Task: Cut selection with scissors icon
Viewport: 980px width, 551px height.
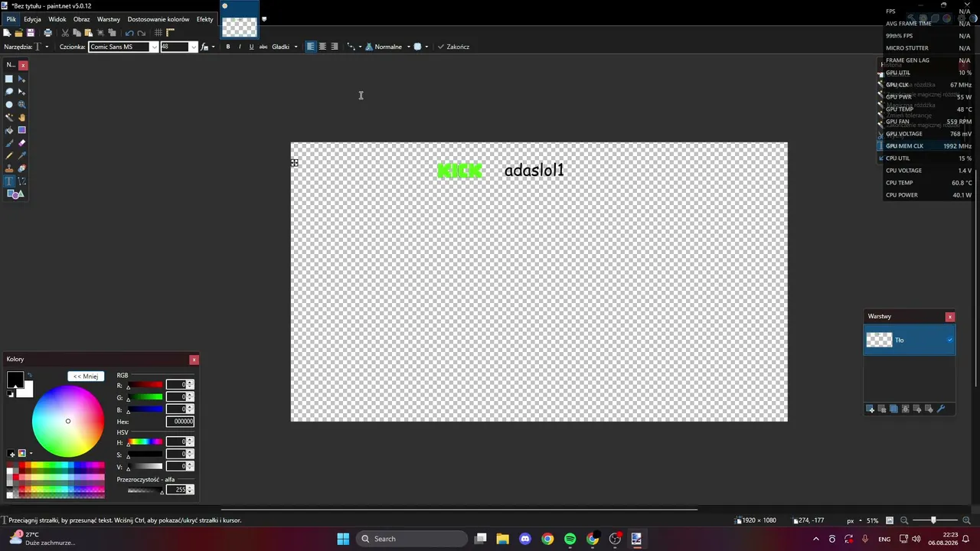Action: [x=65, y=33]
